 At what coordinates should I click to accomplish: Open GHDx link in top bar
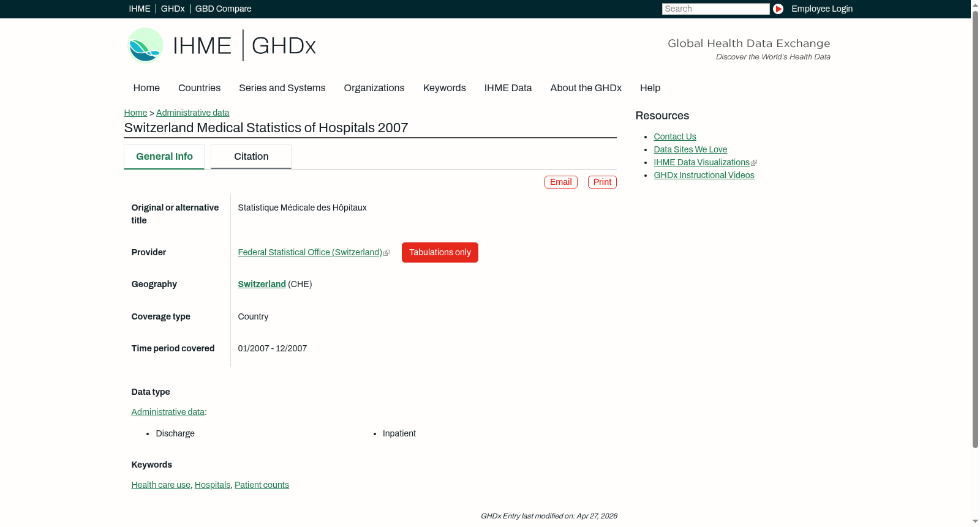pos(173,9)
